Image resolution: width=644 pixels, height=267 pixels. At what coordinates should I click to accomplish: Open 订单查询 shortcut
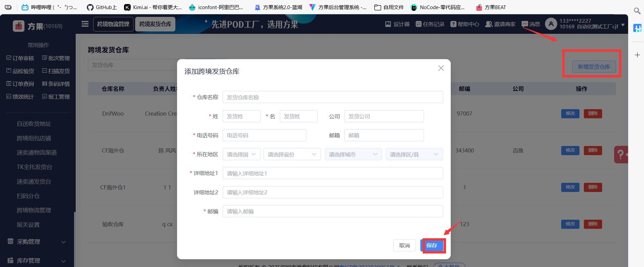coord(20,84)
